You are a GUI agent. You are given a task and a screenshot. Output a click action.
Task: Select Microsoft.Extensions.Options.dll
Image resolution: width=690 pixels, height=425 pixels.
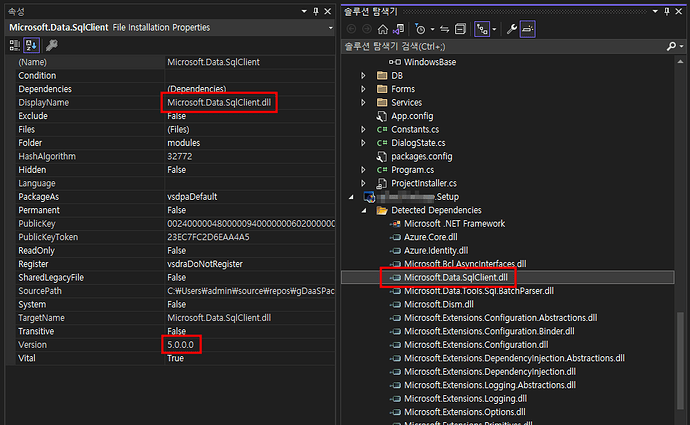click(x=465, y=412)
